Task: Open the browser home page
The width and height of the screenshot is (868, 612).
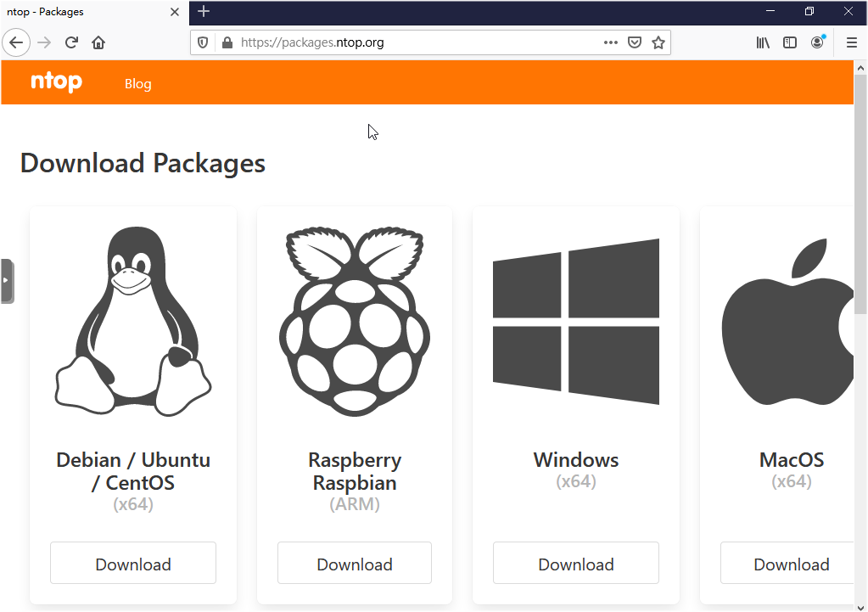Action: point(98,42)
